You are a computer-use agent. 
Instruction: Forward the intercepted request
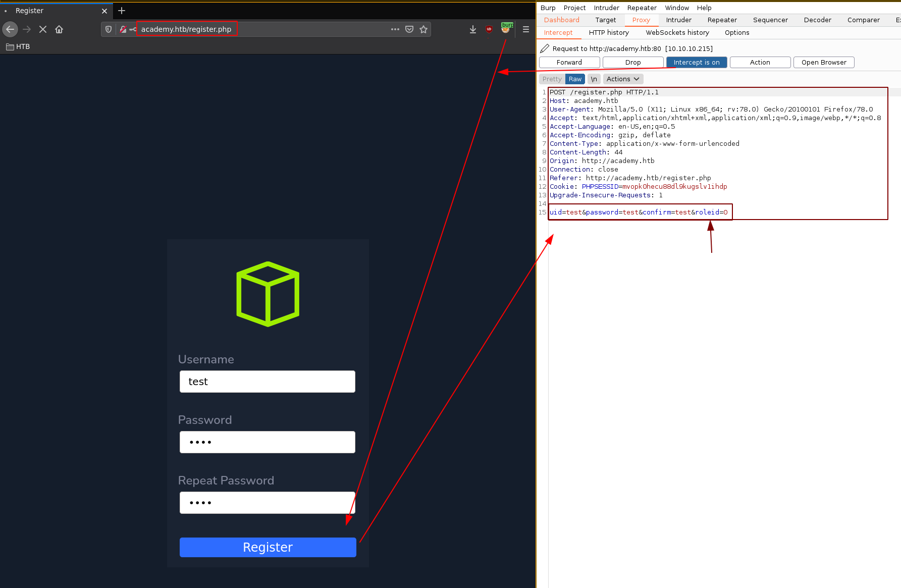(569, 62)
